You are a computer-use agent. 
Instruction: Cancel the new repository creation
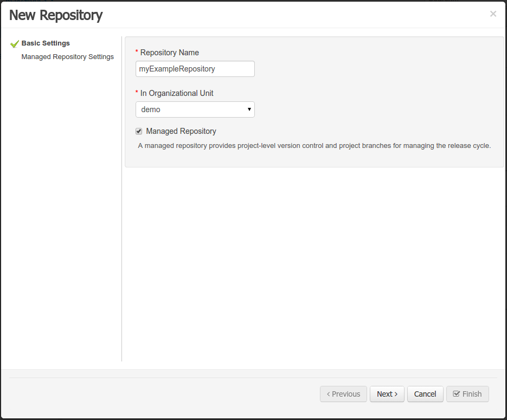point(425,394)
